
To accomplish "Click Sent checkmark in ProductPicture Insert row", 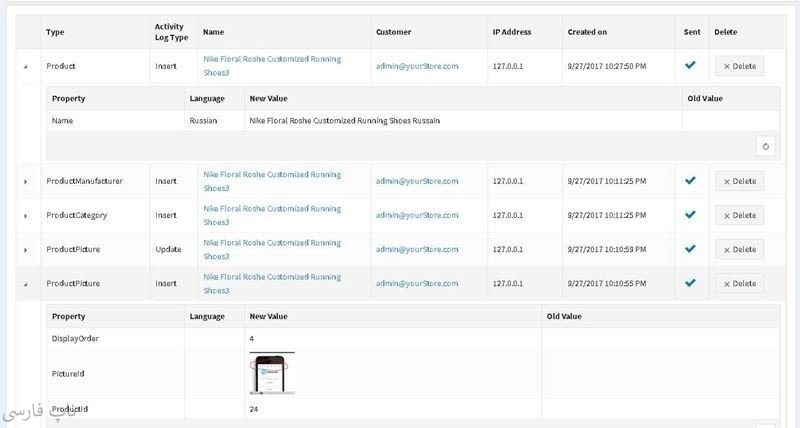I will 689,283.
